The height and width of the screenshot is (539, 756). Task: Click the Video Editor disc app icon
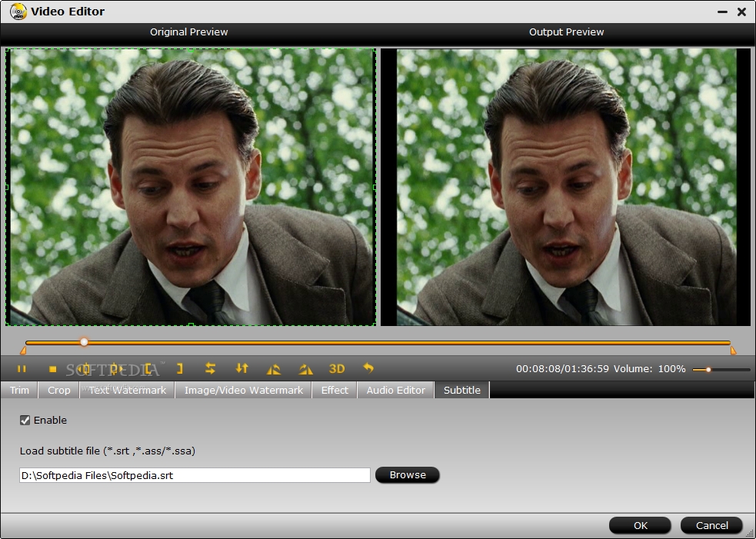[x=18, y=11]
